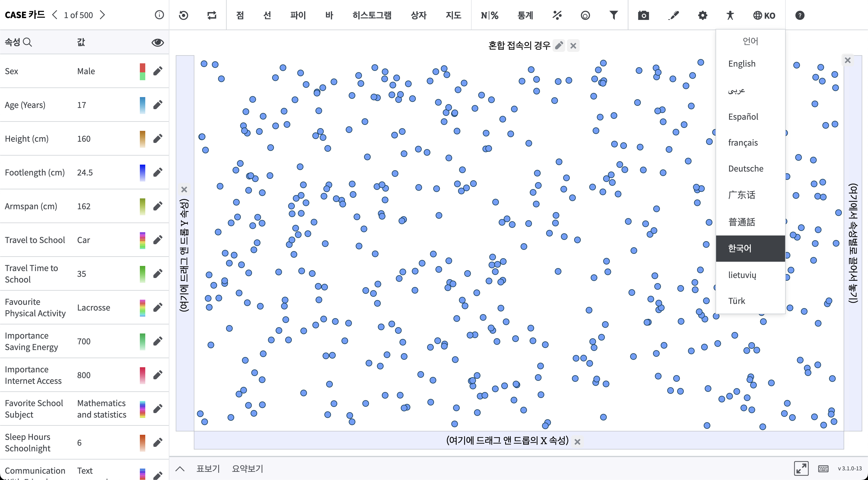Image resolution: width=868 pixels, height=480 pixels.
Task: Go to next case card
Action: click(102, 15)
